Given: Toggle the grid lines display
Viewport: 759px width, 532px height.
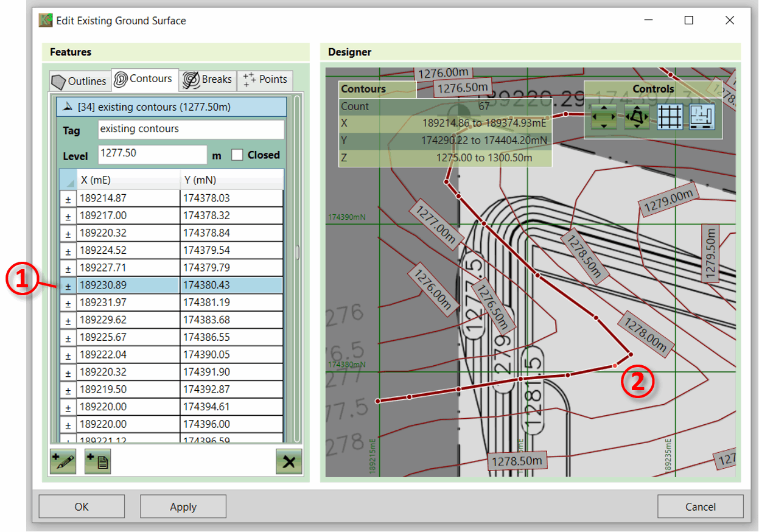Looking at the screenshot, I should click(670, 116).
